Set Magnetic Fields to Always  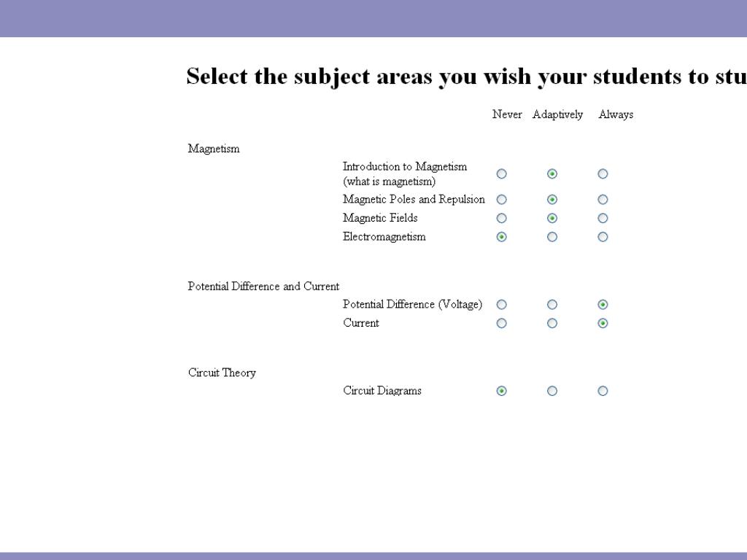click(603, 218)
